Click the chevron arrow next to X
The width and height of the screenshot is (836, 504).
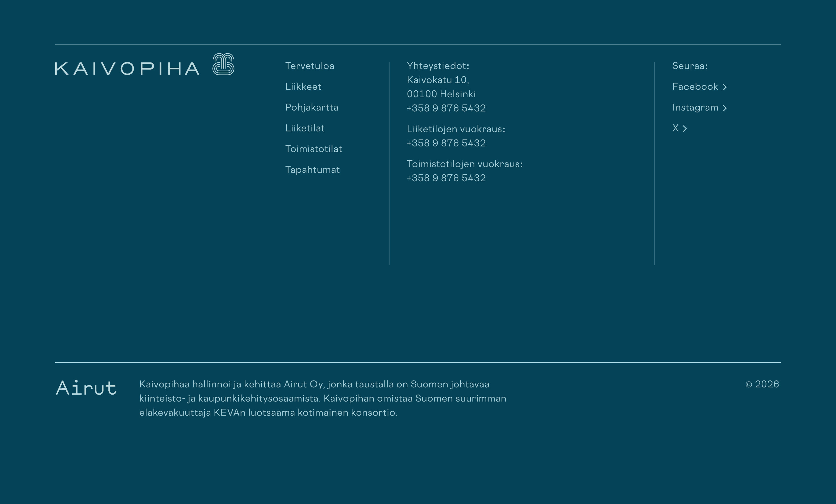(x=685, y=128)
